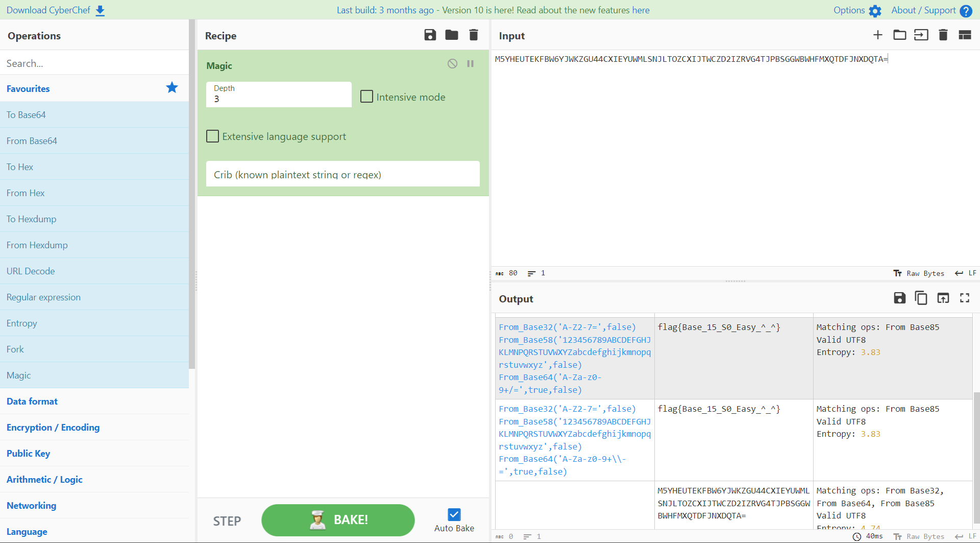This screenshot has width=980, height=543.
Task: Choose URL Decode operation
Action: (31, 271)
